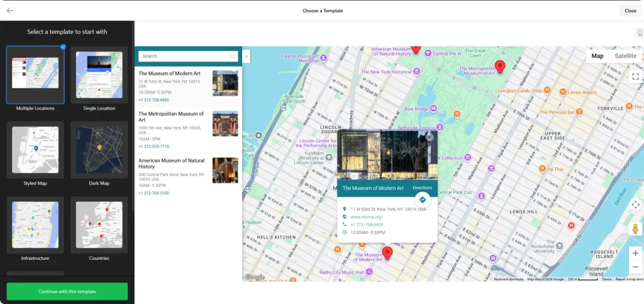
Task: Click Eleanor Roosevelt Memorial pin
Action: 324,58
